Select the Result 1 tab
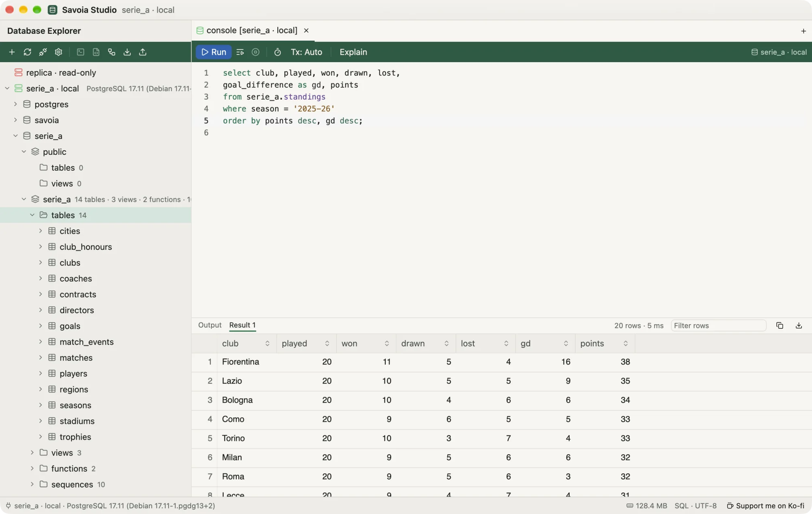 point(242,325)
